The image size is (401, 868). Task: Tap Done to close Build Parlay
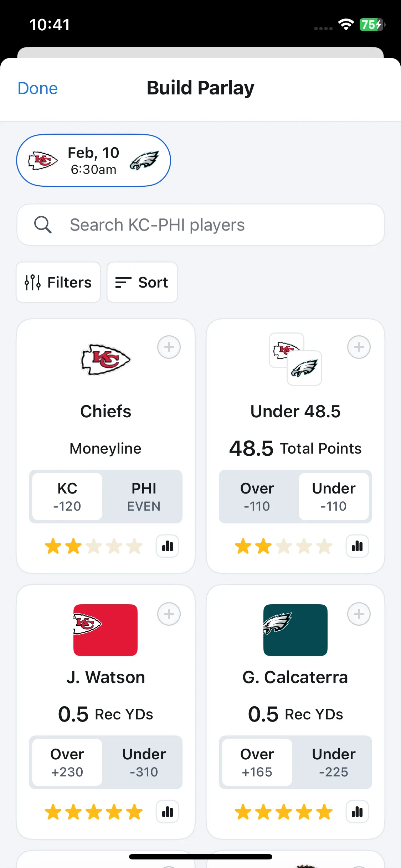pyautogui.click(x=38, y=88)
